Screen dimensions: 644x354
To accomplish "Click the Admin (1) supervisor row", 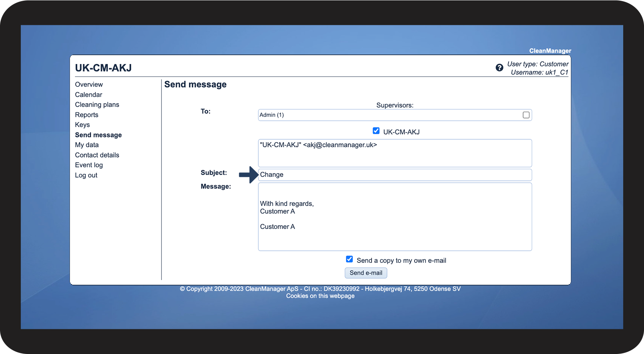I will pos(395,115).
